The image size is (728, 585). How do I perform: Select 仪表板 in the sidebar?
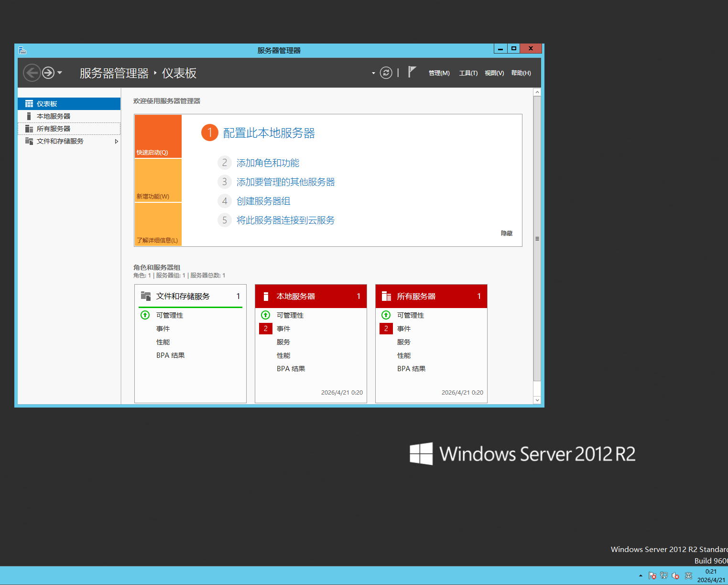[x=69, y=104]
